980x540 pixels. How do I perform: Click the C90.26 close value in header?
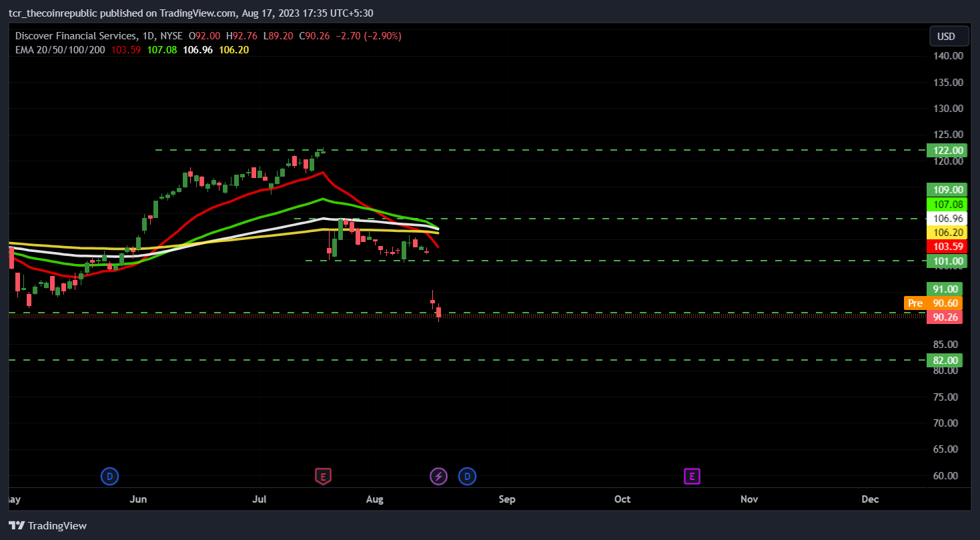314,36
